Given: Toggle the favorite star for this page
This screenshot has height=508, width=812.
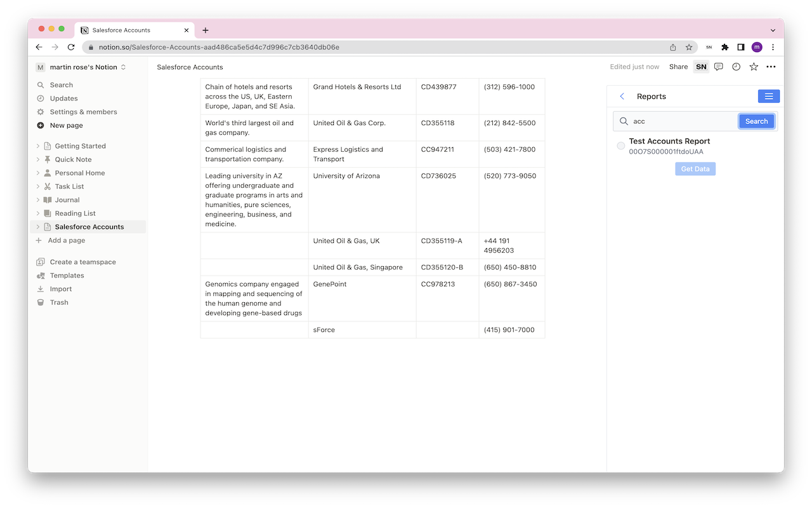Looking at the screenshot, I should point(753,67).
